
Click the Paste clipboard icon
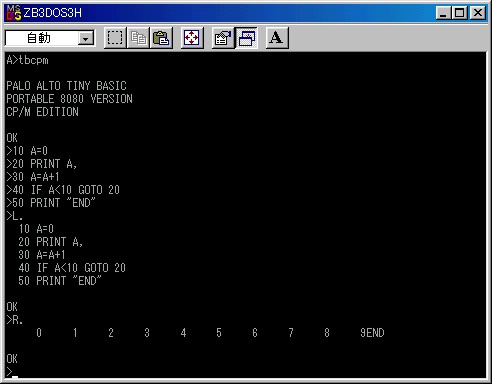pos(161,38)
